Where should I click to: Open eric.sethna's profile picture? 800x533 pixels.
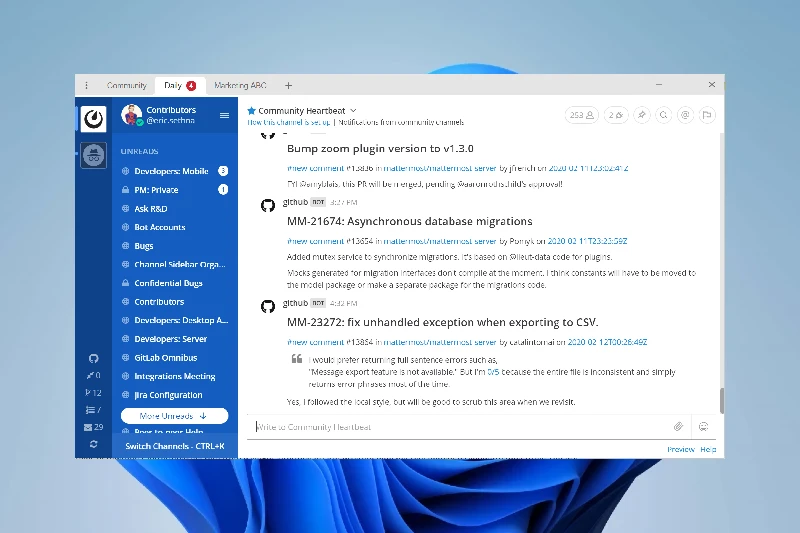tap(131, 115)
